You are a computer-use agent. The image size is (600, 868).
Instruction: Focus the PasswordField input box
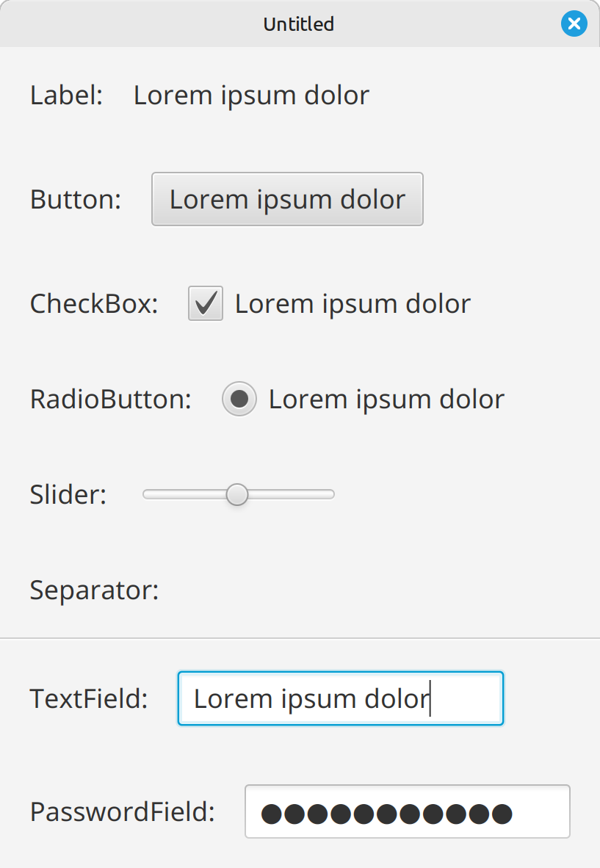407,812
